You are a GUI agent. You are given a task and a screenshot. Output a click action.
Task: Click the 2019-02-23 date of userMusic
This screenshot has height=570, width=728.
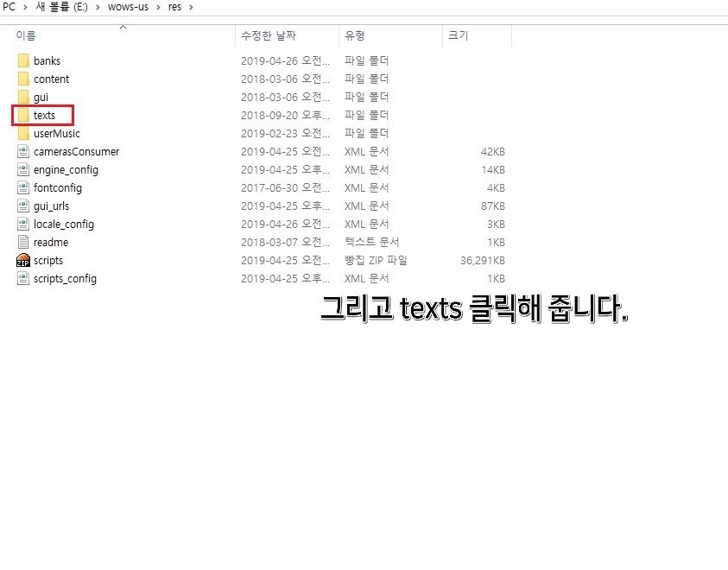[285, 133]
